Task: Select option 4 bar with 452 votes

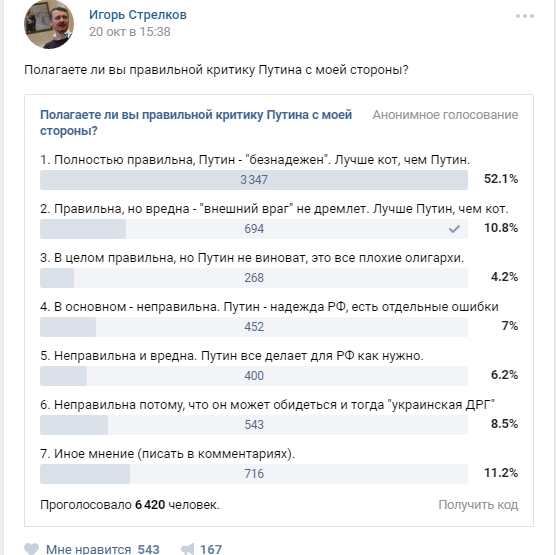Action: click(x=254, y=327)
